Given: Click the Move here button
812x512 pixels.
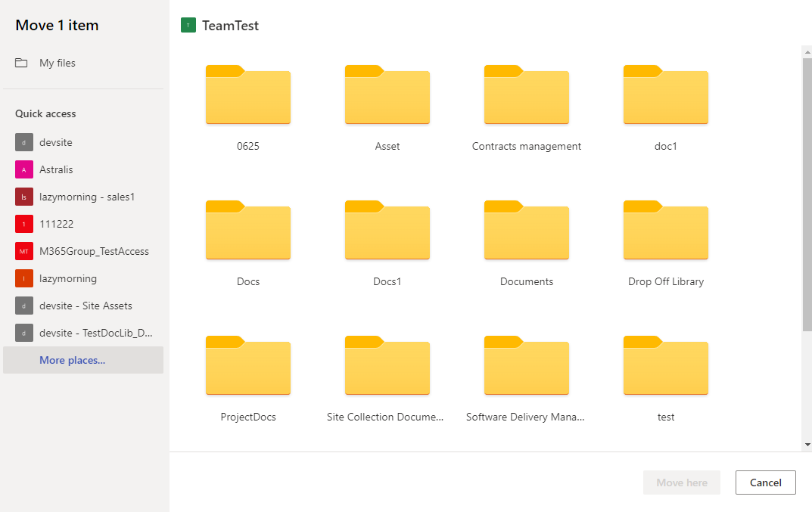Looking at the screenshot, I should [681, 483].
